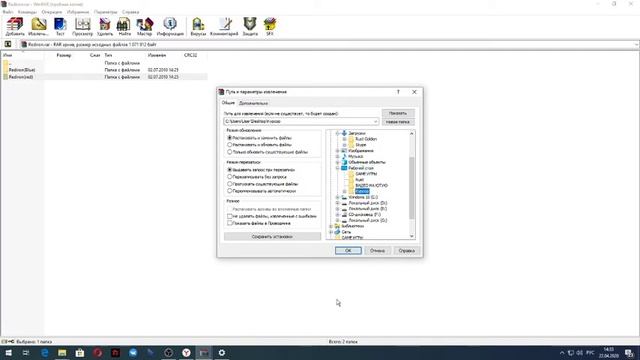
Task: Click the up-one-level icon beside the address bar
Action: (8, 44)
